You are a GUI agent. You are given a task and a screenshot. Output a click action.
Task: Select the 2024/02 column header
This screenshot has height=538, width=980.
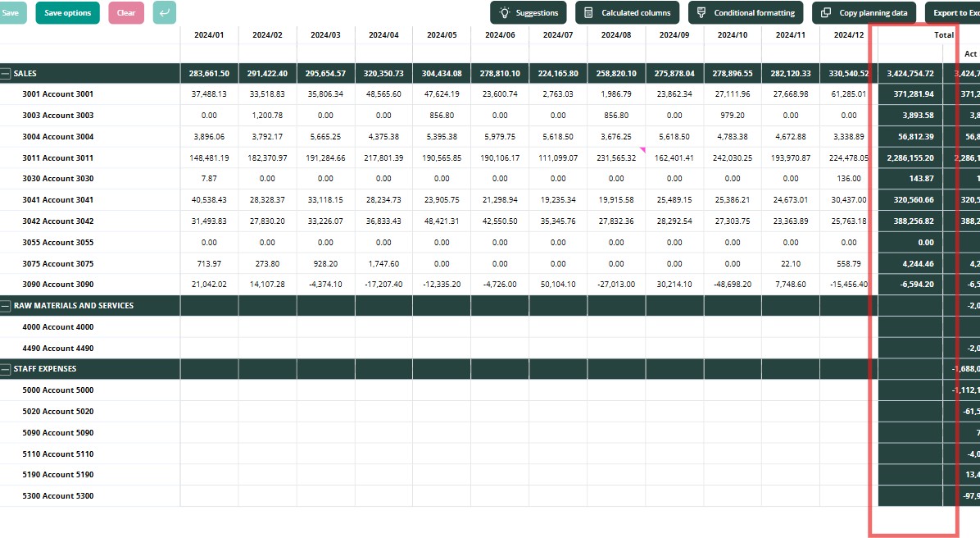click(267, 35)
